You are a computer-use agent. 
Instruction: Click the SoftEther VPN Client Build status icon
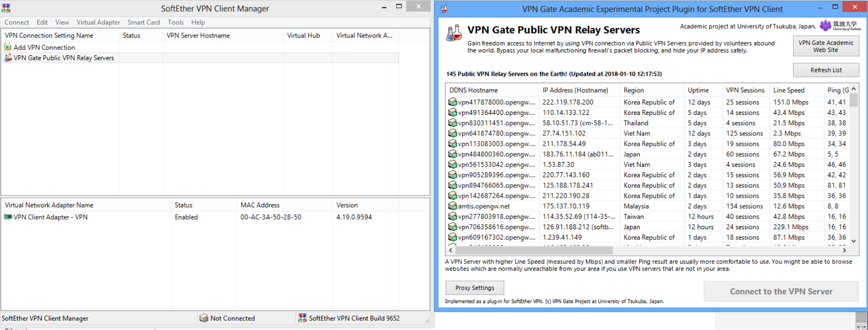302,318
